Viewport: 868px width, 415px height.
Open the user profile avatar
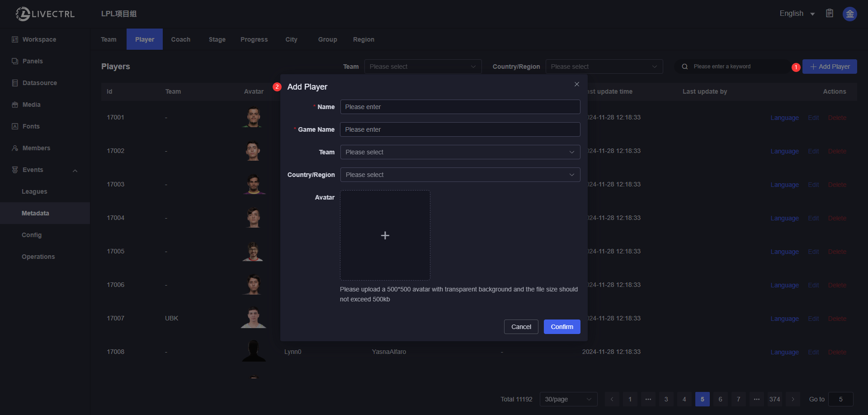click(849, 14)
